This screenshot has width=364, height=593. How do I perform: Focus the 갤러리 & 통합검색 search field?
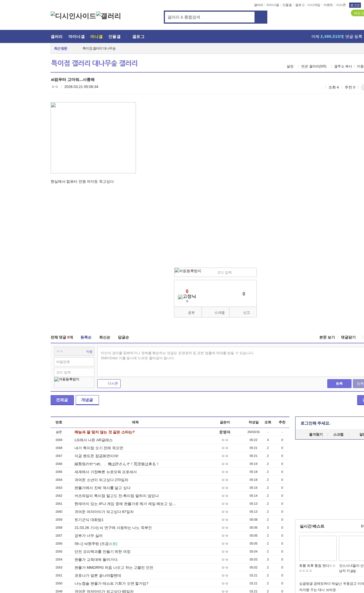pos(210,17)
